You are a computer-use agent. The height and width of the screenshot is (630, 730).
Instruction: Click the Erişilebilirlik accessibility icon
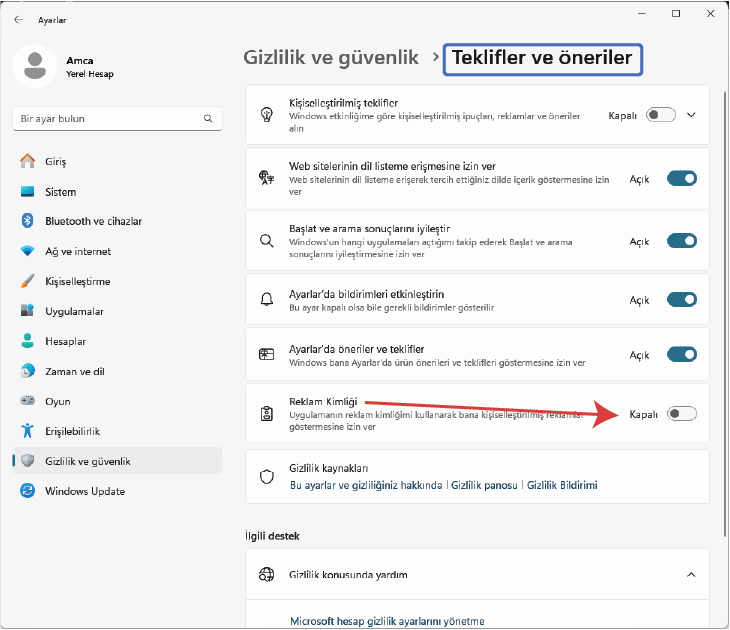point(27,431)
